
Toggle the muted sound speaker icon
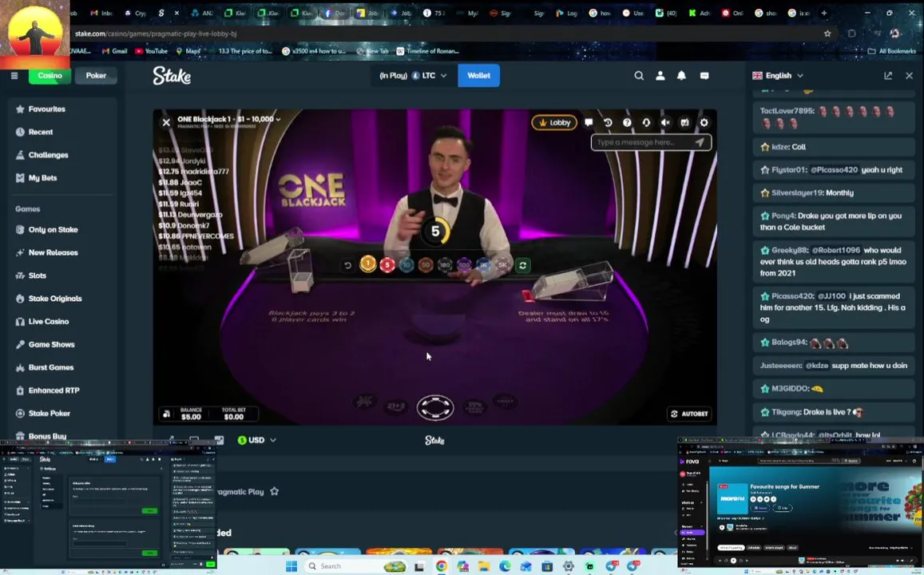665,122
